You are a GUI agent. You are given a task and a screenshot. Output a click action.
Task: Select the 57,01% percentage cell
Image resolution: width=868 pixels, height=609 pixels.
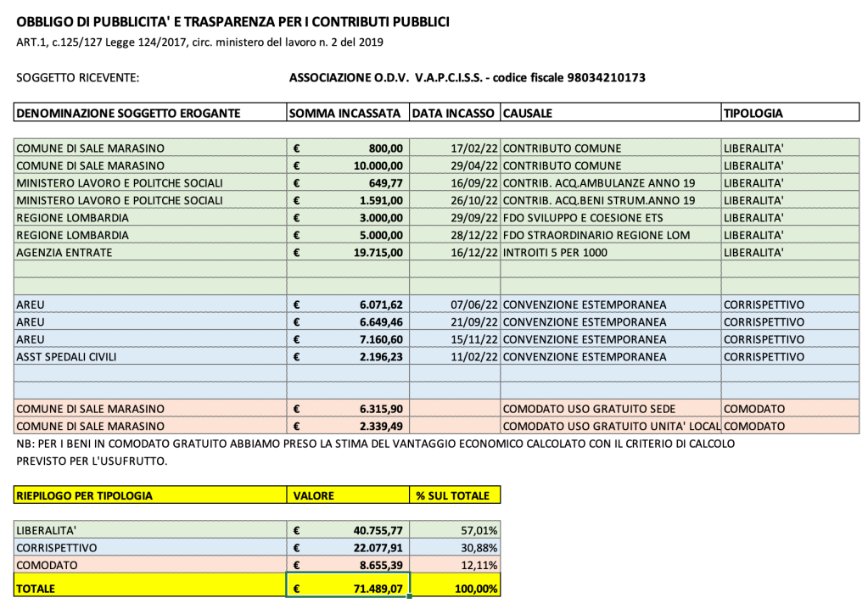point(455,530)
